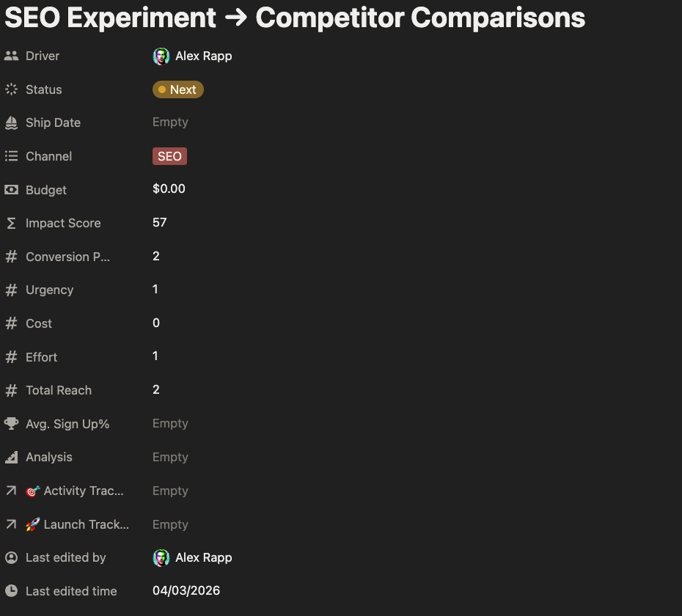
Task: Click the ship icon next to Ship Date
Action: [x=11, y=122]
